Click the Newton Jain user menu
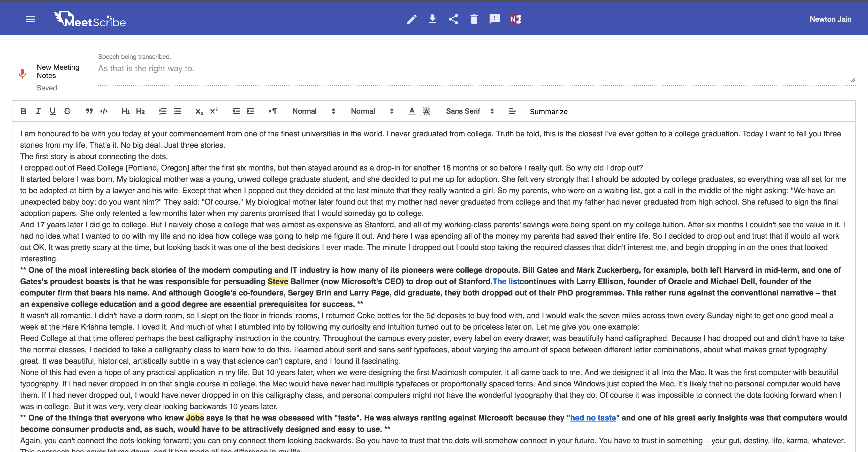 coord(830,19)
